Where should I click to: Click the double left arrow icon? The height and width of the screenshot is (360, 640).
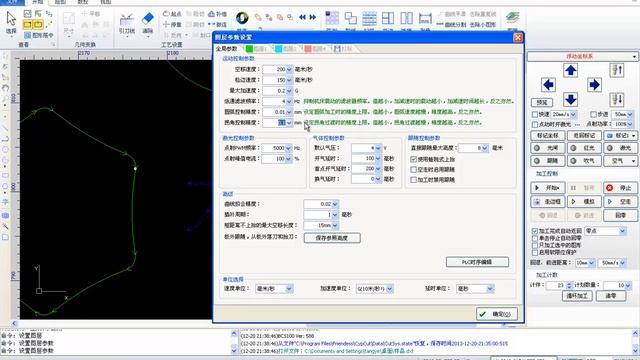point(302,17)
